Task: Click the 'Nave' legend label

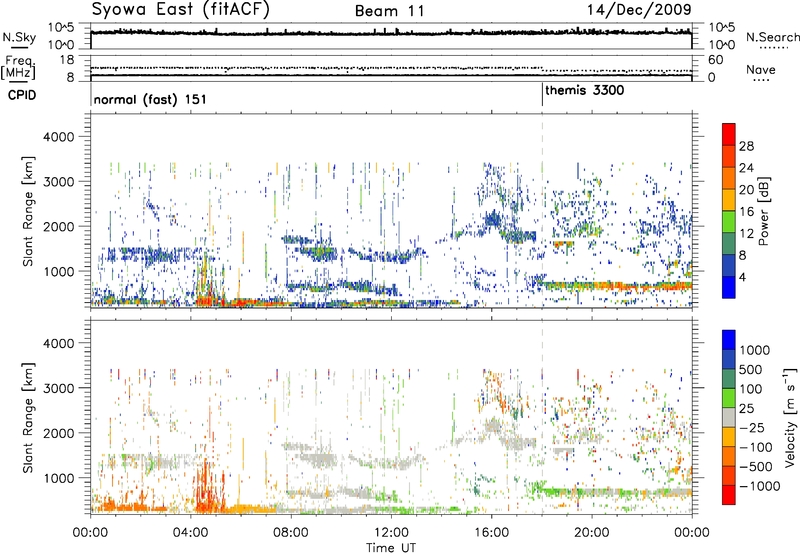Action: point(761,70)
